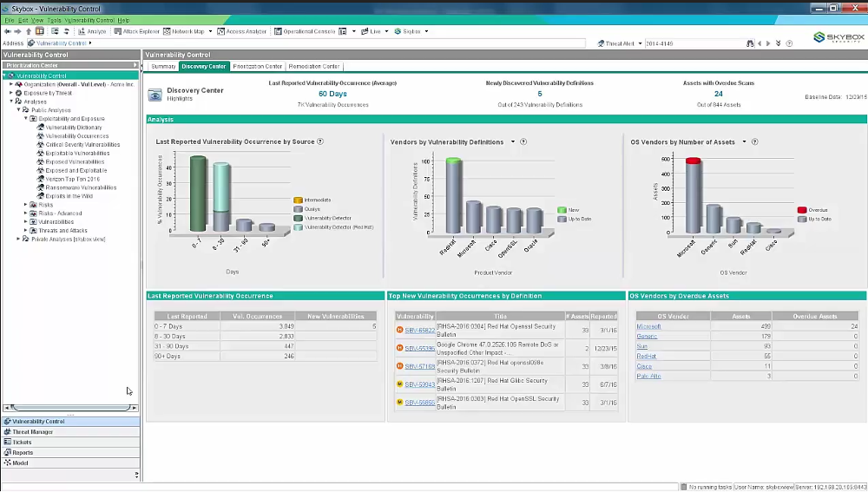The image size is (868, 492).
Task: Select the Ransomware Vulnerabilities analysis
Action: (x=81, y=187)
